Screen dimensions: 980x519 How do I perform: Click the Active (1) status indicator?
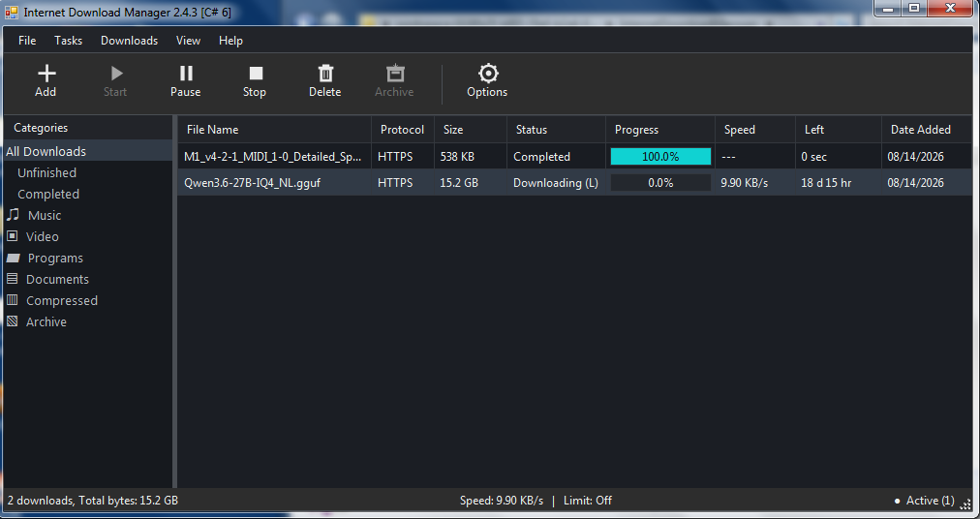(925, 501)
